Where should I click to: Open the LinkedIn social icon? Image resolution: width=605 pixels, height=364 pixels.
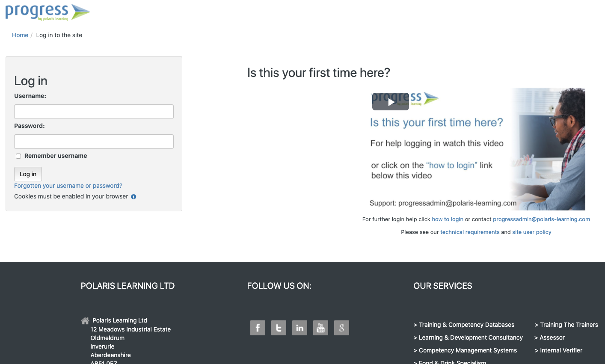[x=300, y=328]
